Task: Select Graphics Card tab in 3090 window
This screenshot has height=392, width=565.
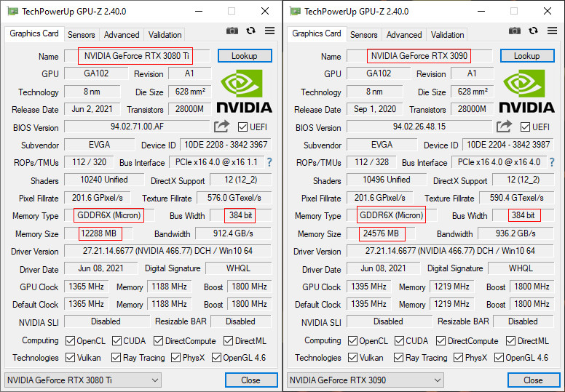Action: [317, 33]
